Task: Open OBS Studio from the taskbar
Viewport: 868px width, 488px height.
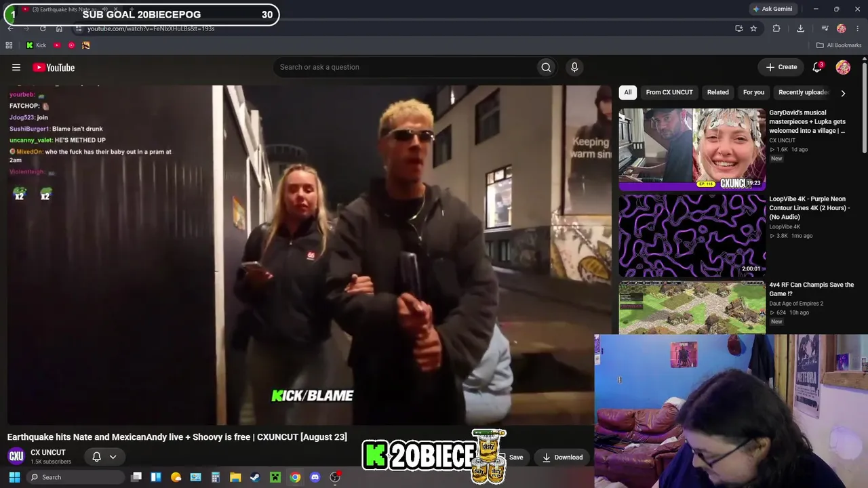Action: 334,477
